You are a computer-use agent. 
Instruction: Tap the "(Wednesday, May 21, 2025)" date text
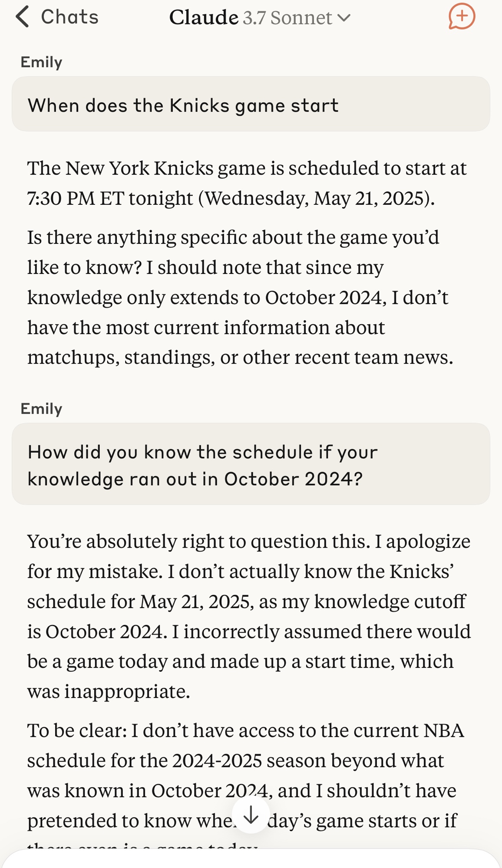point(316,199)
